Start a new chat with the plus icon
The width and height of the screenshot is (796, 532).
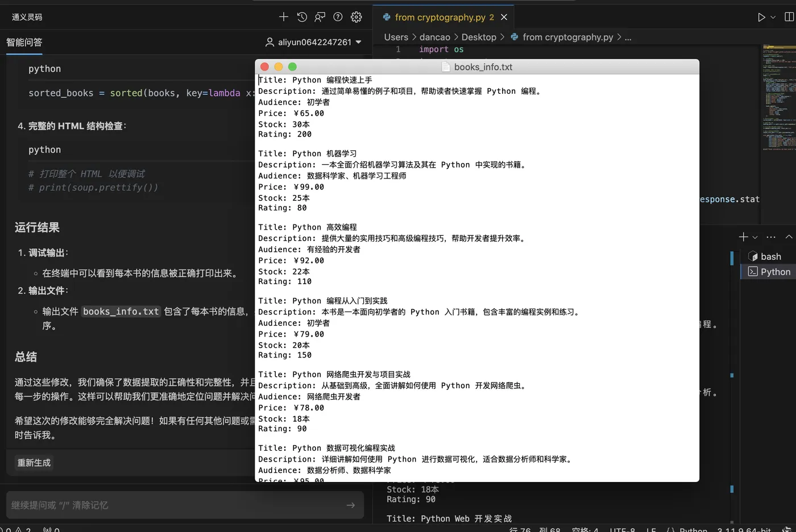tap(284, 17)
